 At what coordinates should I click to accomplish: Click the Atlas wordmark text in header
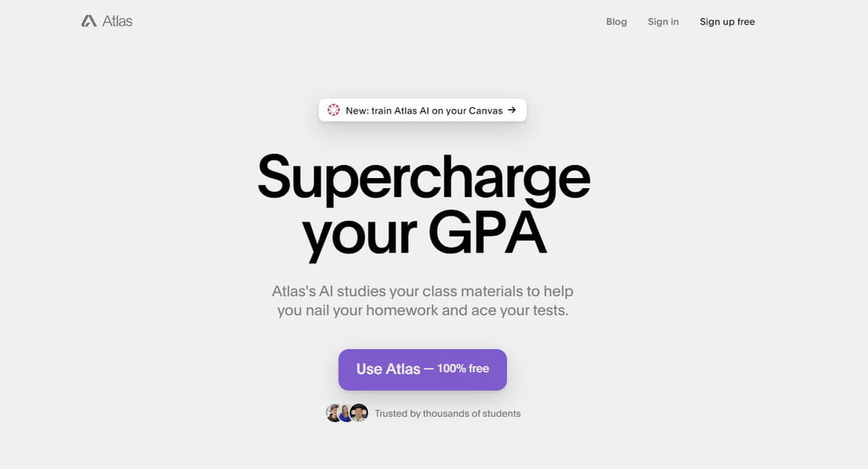click(117, 21)
